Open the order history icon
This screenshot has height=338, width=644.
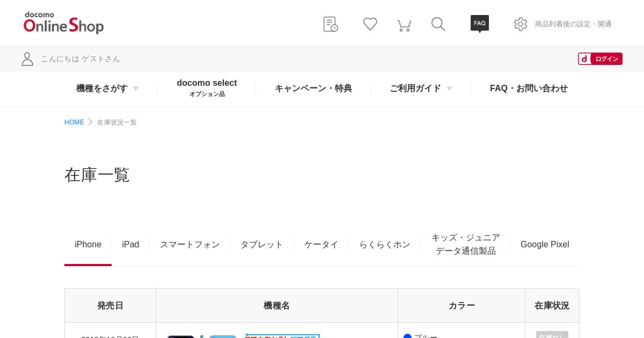pyautogui.click(x=331, y=24)
